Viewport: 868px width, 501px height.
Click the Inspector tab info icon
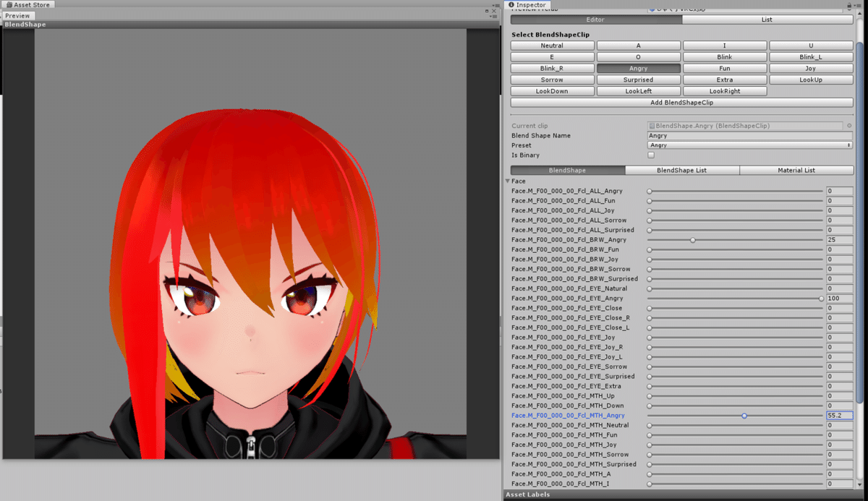click(x=511, y=5)
